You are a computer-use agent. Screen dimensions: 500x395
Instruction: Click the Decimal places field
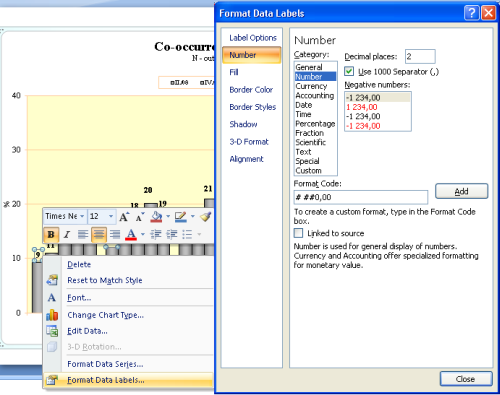[420, 56]
